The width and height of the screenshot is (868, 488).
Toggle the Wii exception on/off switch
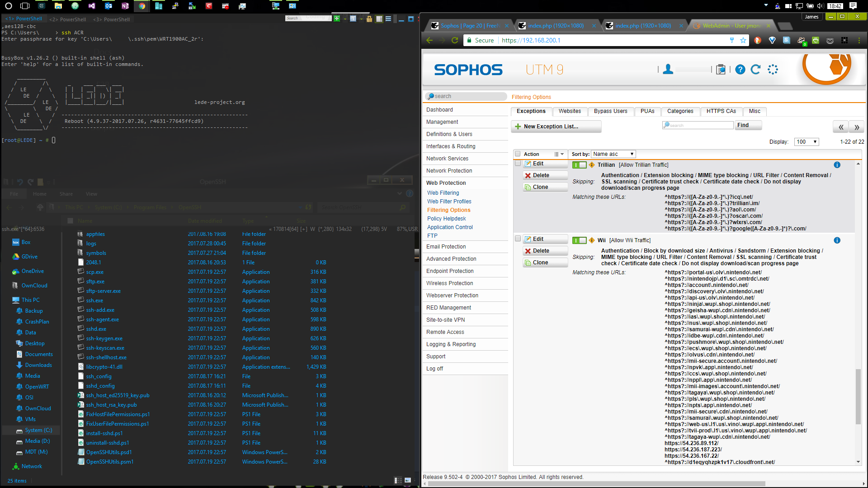(579, 240)
